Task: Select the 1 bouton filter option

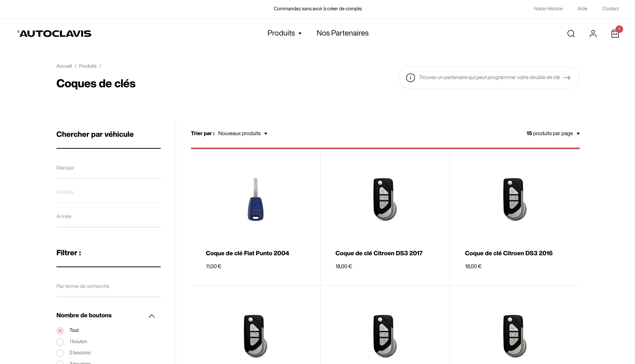Action: [60, 342]
